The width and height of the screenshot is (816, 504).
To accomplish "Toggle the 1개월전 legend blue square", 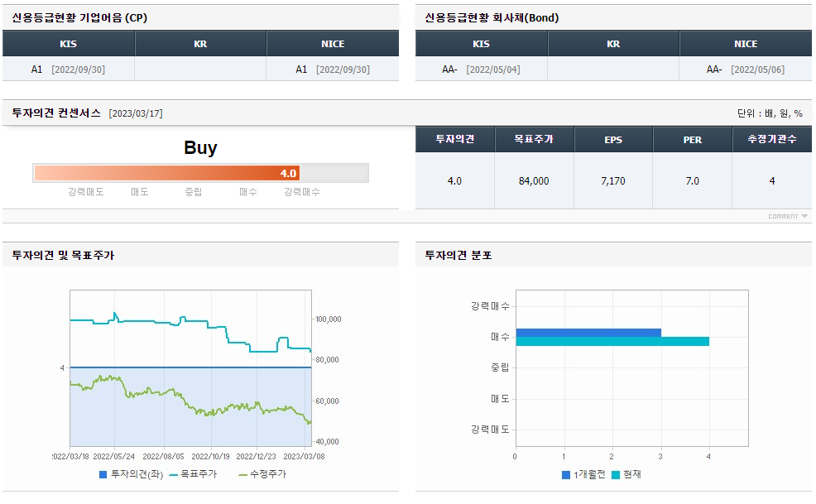I will [x=566, y=475].
